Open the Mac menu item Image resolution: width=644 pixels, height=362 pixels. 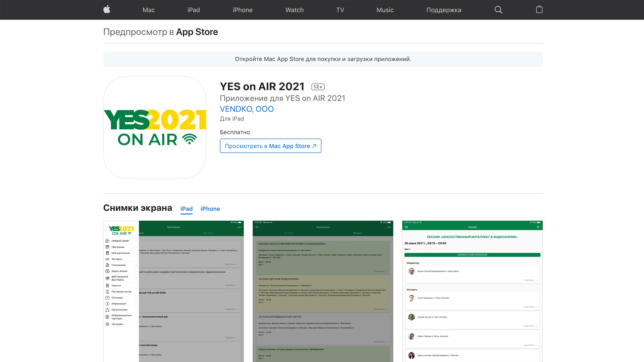[x=149, y=10]
